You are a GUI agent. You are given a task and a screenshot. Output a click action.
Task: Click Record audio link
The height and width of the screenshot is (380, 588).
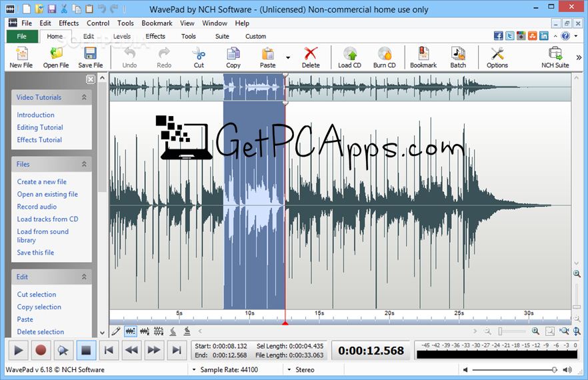click(x=37, y=207)
